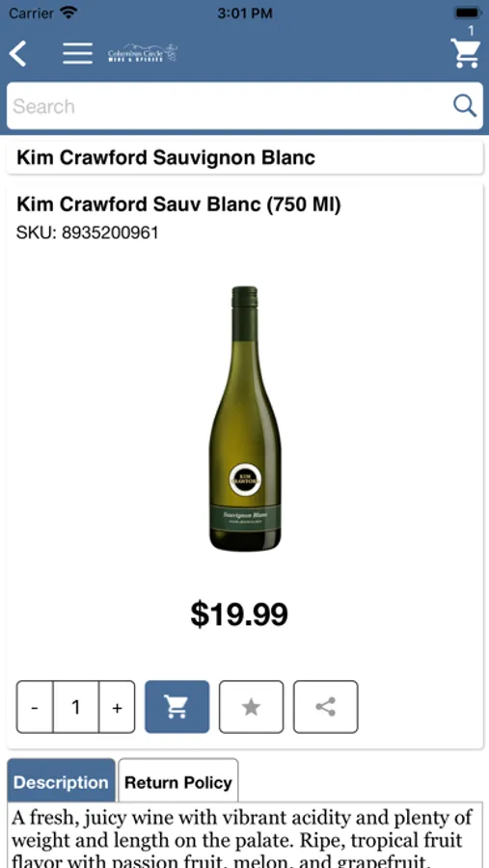This screenshot has height=868, width=489.
Task: Tap the Columbus Circle Wine logo
Action: [x=143, y=53]
